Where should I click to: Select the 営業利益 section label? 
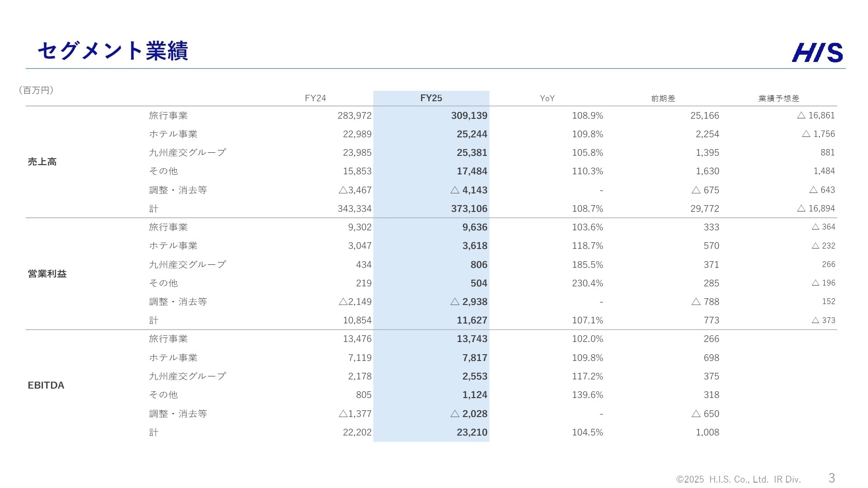click(47, 274)
